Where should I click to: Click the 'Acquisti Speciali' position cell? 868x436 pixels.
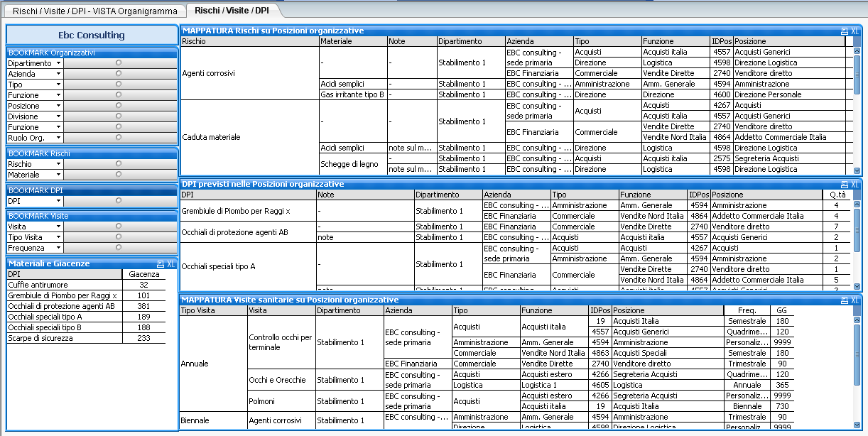point(668,353)
